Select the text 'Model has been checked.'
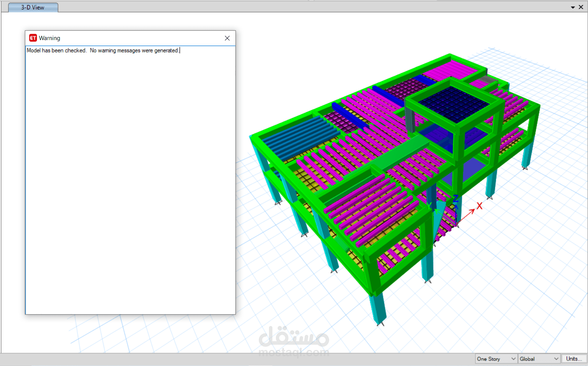This screenshot has height=366, width=588. coord(56,51)
